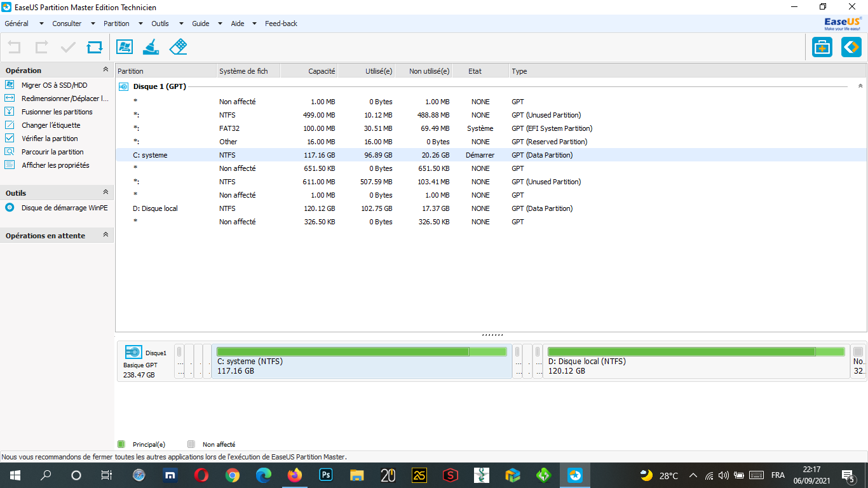Select the C: systeme row in the list
The width and height of the screenshot is (868, 488).
(x=491, y=155)
